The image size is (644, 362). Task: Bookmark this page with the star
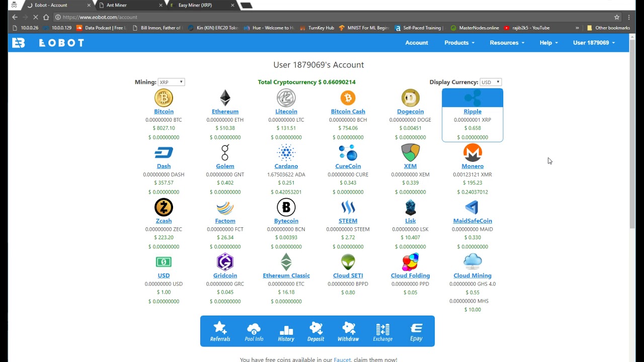pyautogui.click(x=617, y=17)
